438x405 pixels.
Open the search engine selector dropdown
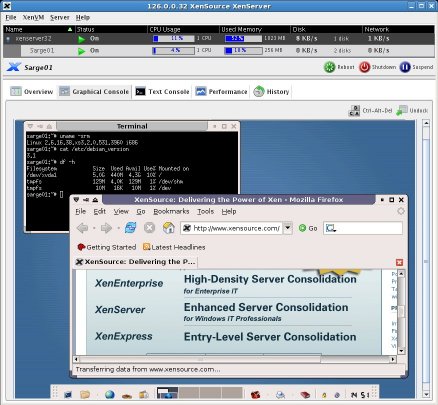331,228
